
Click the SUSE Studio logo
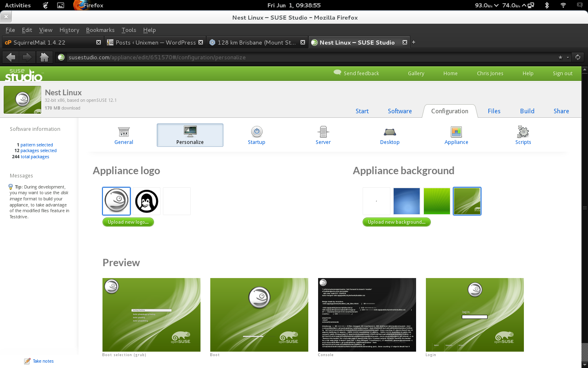(x=24, y=74)
